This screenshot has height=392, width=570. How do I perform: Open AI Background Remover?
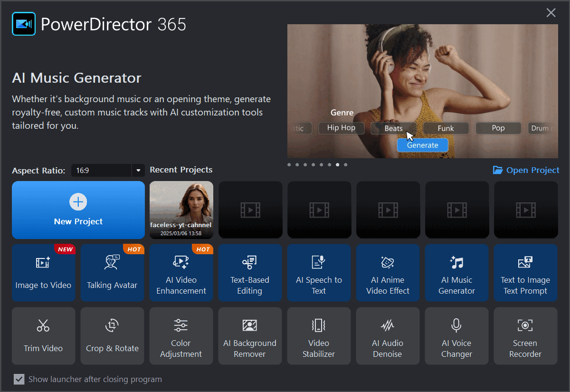250,336
